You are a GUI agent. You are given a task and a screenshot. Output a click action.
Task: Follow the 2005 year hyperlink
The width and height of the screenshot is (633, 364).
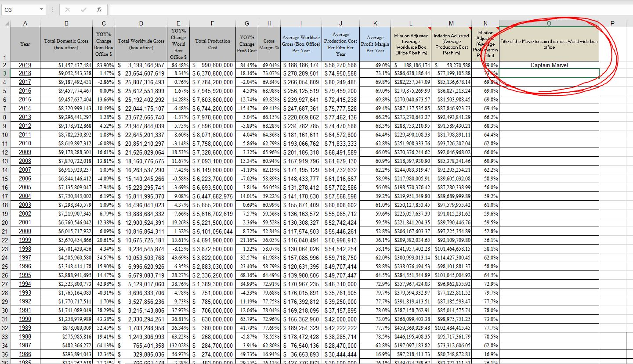(x=25, y=187)
